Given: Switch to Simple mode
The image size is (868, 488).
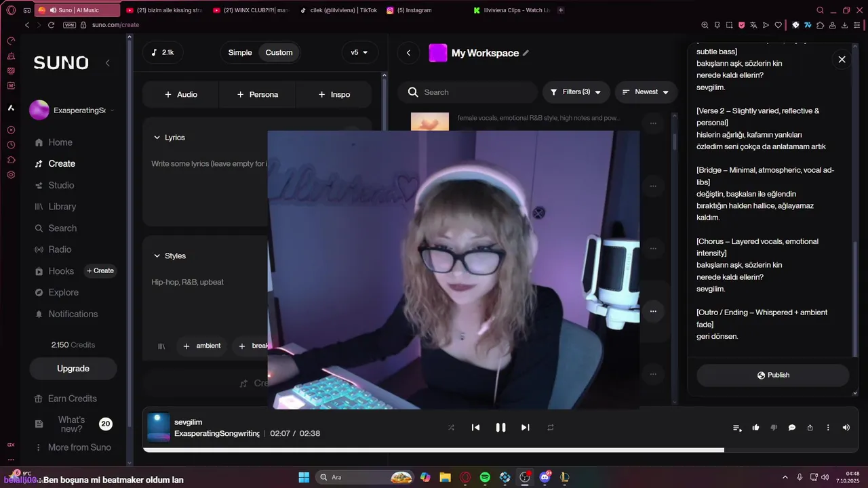Looking at the screenshot, I should pos(240,52).
